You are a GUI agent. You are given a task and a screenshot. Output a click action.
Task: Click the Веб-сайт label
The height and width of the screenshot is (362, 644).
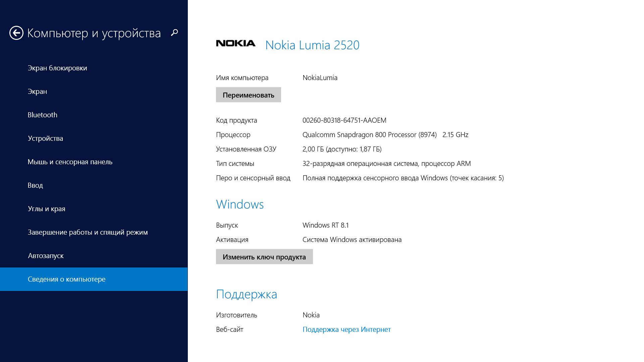[x=229, y=329]
